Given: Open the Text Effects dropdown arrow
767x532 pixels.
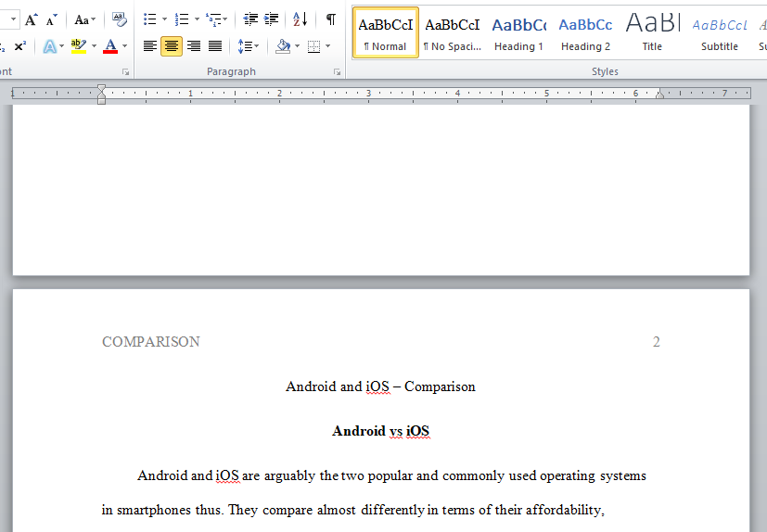Looking at the screenshot, I should pos(61,46).
